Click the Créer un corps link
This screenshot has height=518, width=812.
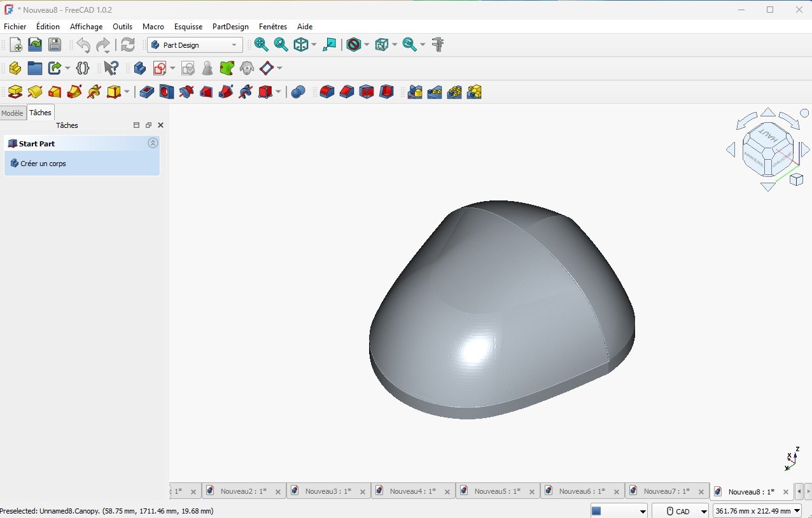[x=43, y=164]
